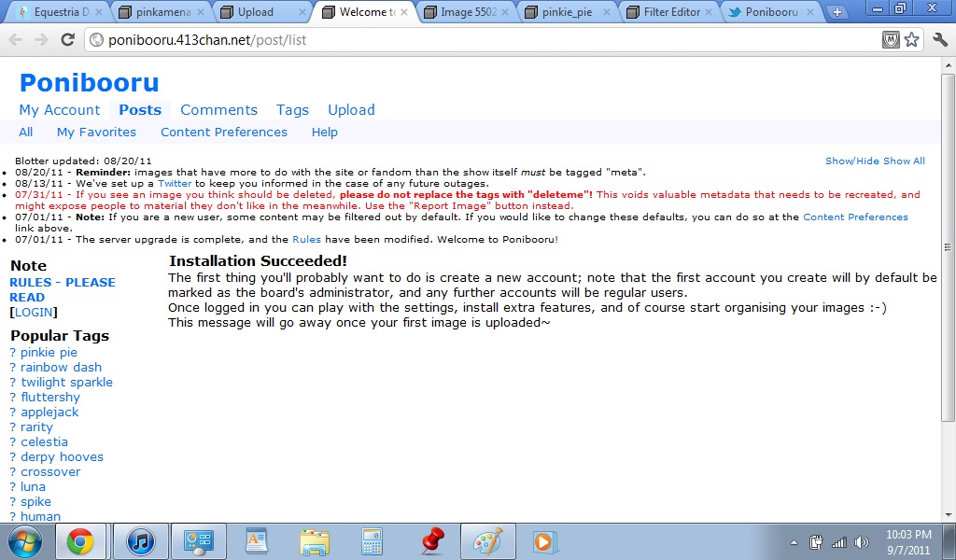Toggle blotter with Show/Hide
The height and width of the screenshot is (560, 956).
pyautogui.click(x=852, y=161)
